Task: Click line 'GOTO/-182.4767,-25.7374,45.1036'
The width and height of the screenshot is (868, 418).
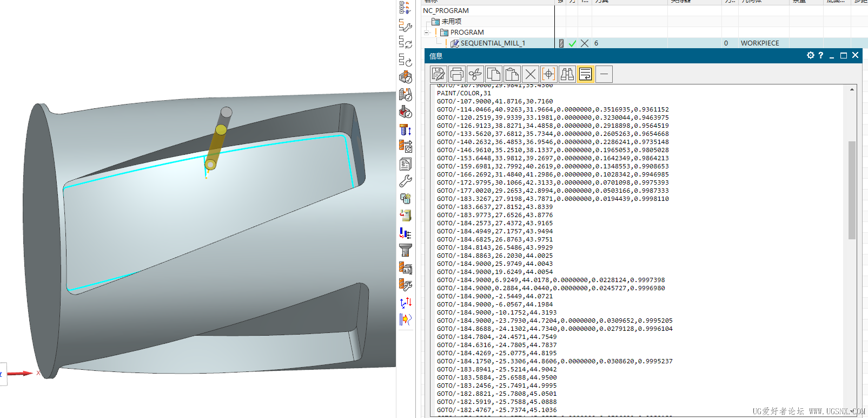Action: 497,410
